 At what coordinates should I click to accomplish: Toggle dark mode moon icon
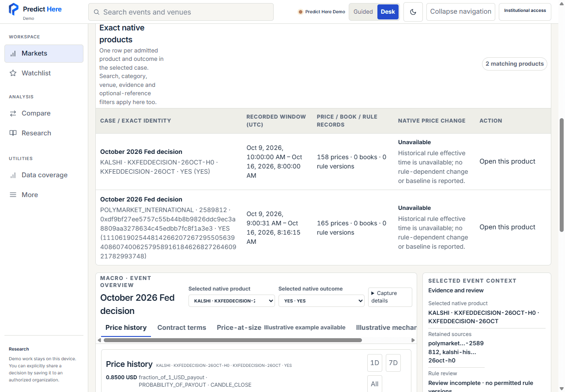[x=413, y=12]
